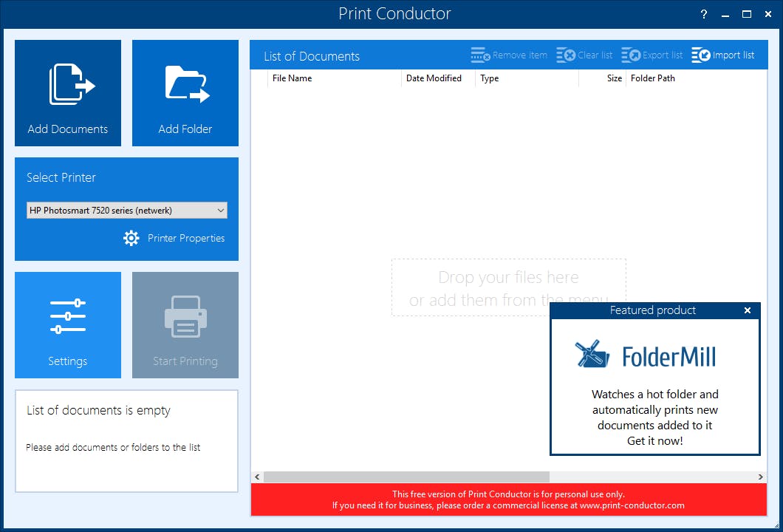Click the horizontal scrollbar right arrow
The height and width of the screenshot is (532, 783).
(761, 477)
